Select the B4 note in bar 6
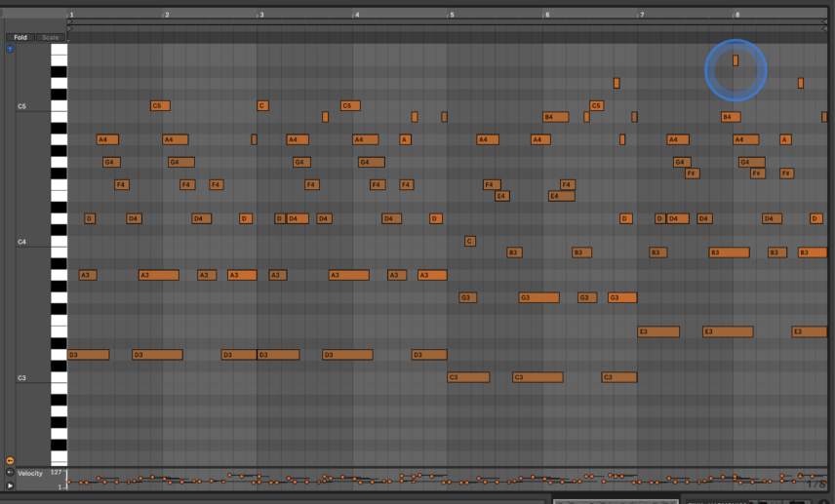Viewport: 835px width, 504px height. tap(556, 117)
